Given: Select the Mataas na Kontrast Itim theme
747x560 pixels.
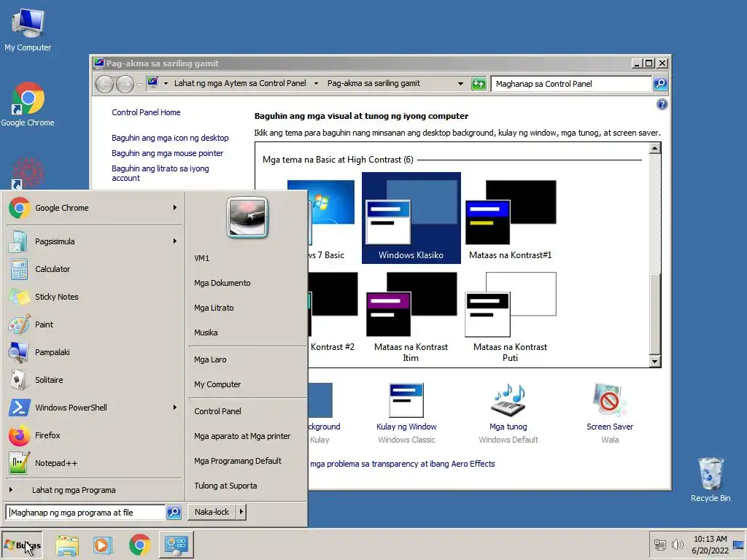Looking at the screenshot, I should (x=411, y=316).
